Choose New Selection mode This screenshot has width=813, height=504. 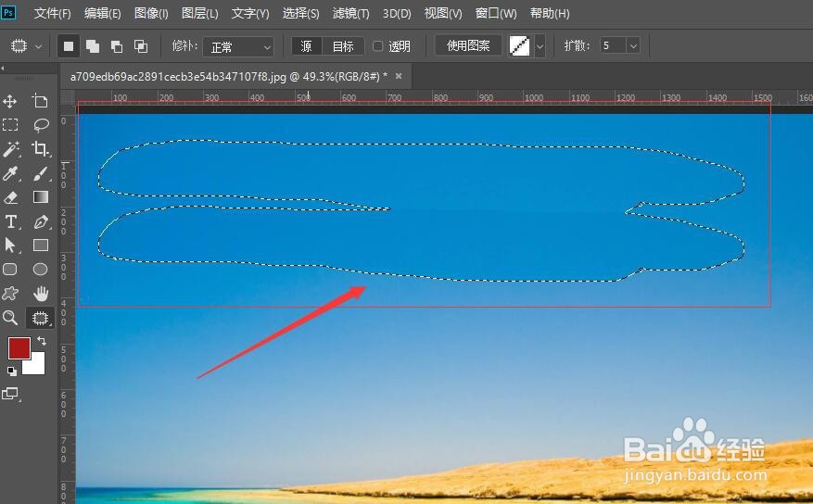[69, 46]
